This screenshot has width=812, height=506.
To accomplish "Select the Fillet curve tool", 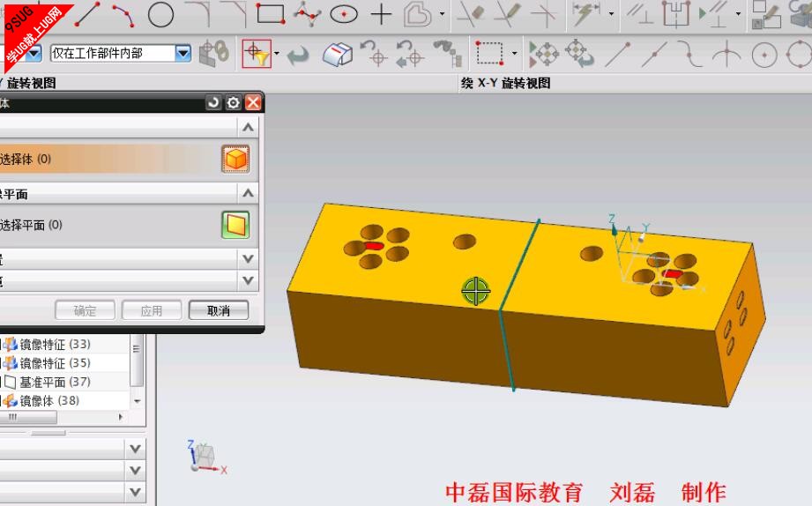I will (199, 14).
